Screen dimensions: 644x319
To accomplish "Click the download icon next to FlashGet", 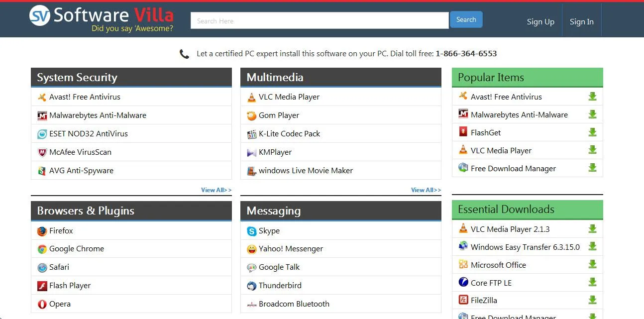I will click(592, 132).
